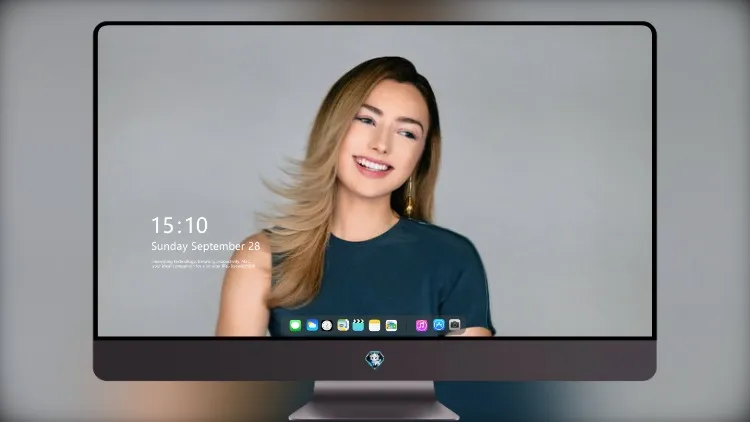Click the 15:10 clock widget
Screen dimensions: 750x422
click(179, 225)
